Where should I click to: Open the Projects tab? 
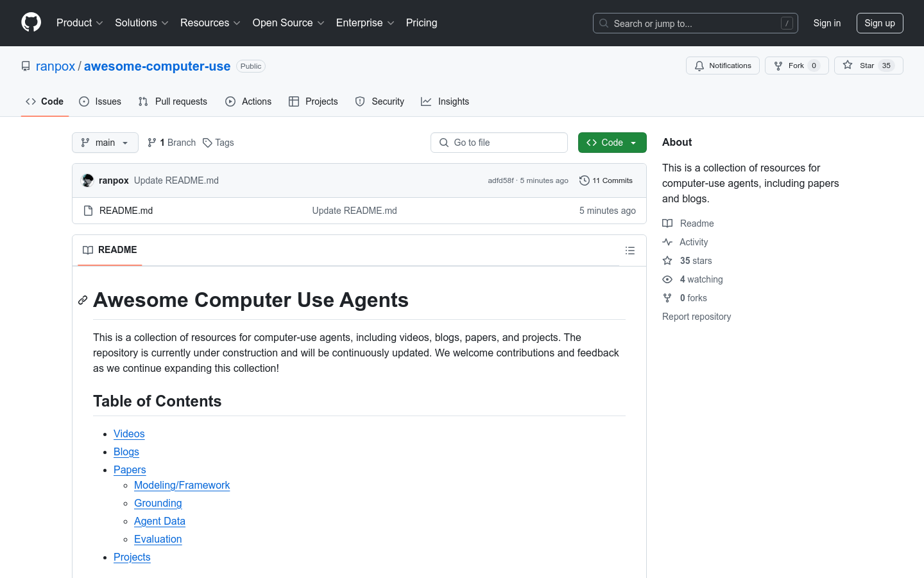coord(313,101)
